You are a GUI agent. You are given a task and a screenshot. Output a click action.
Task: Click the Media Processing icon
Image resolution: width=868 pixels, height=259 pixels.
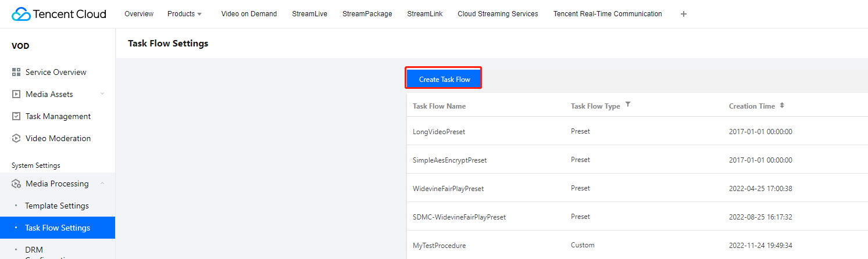[x=16, y=184]
